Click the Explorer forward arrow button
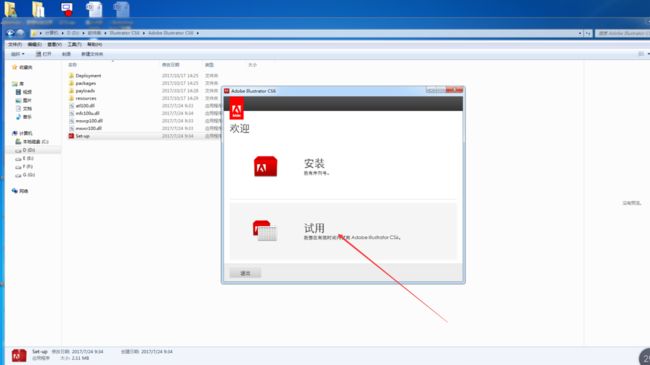 click(x=20, y=33)
